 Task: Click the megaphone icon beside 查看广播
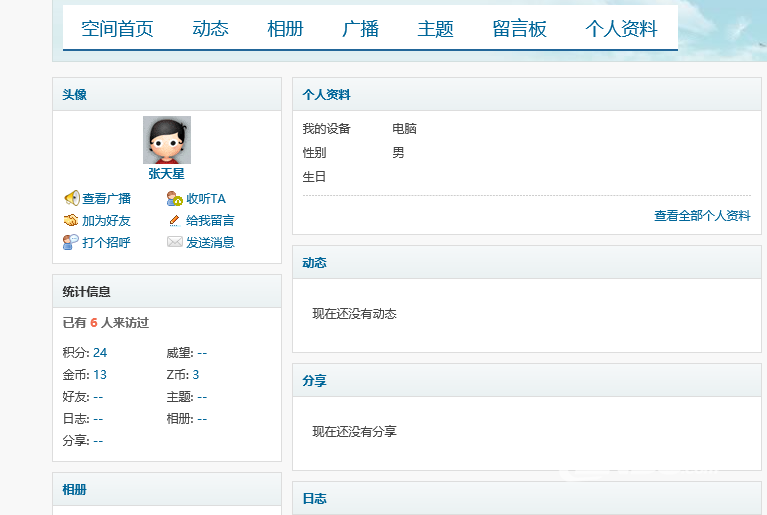point(71,198)
